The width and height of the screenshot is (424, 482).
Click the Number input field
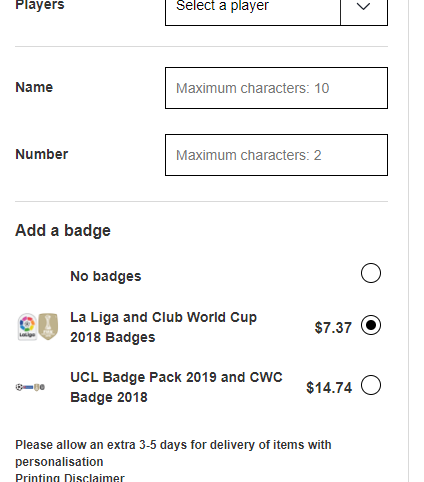point(276,155)
